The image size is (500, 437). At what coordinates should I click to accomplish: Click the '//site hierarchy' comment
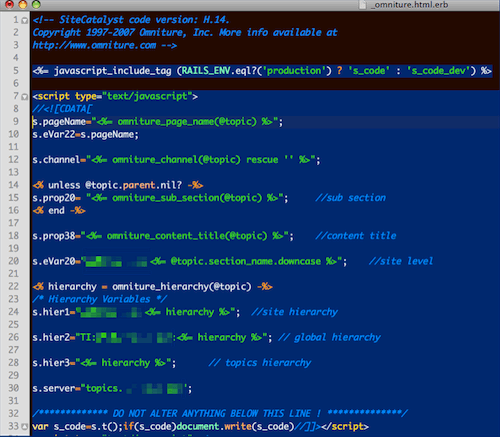click(x=295, y=312)
